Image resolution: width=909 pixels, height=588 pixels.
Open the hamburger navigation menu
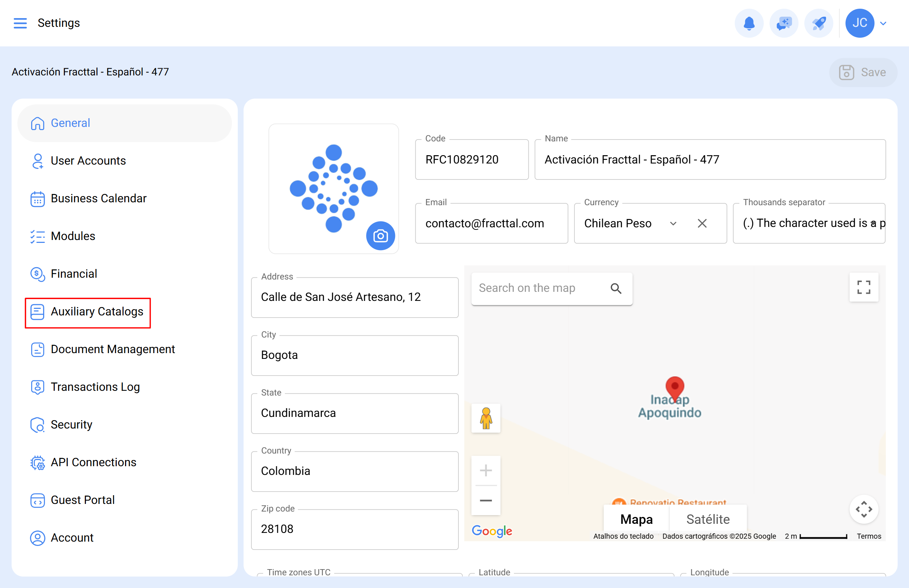point(20,23)
